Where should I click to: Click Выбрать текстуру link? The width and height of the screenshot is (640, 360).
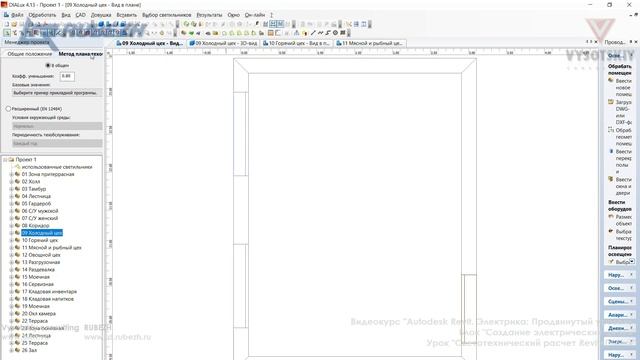624,235
